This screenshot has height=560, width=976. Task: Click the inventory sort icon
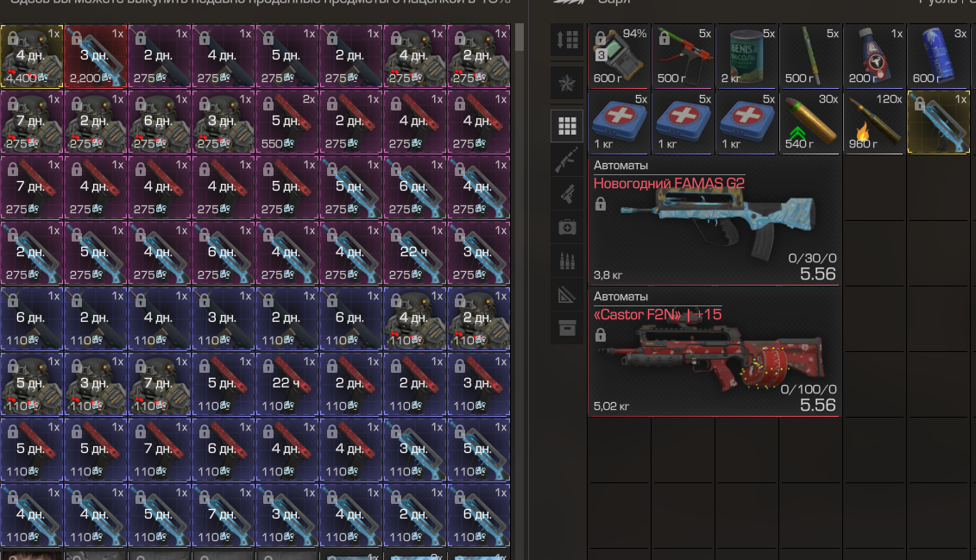(x=567, y=40)
